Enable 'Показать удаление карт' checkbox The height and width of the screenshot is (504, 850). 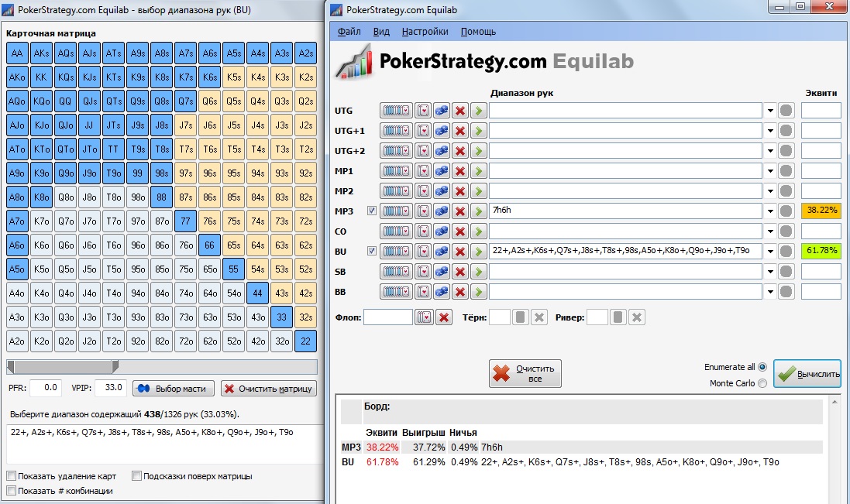pyautogui.click(x=12, y=476)
